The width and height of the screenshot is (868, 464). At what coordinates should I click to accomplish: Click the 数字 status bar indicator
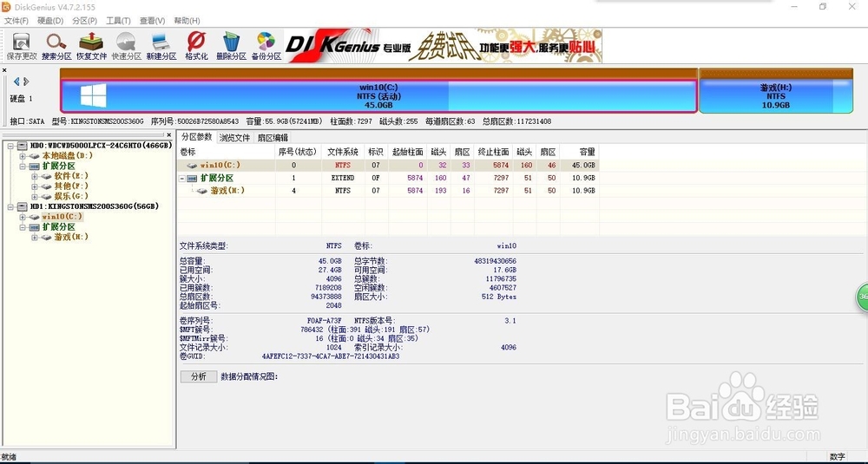pyautogui.click(x=837, y=457)
